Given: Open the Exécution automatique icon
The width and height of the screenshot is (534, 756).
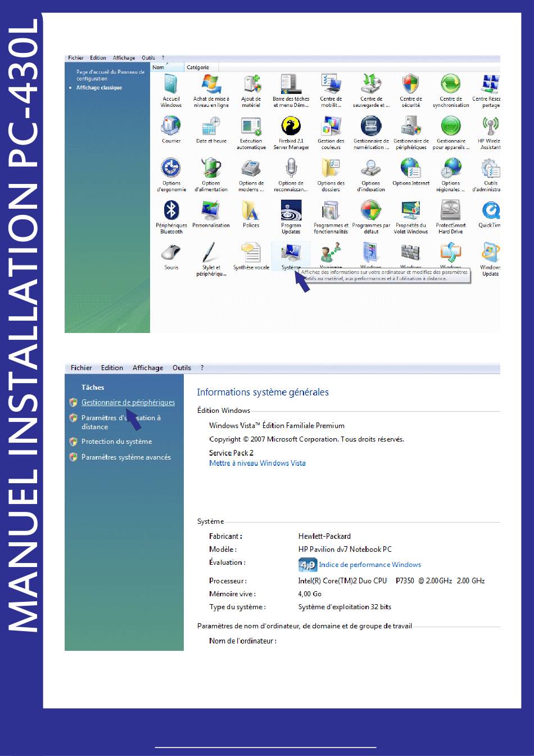Looking at the screenshot, I should pyautogui.click(x=251, y=127).
